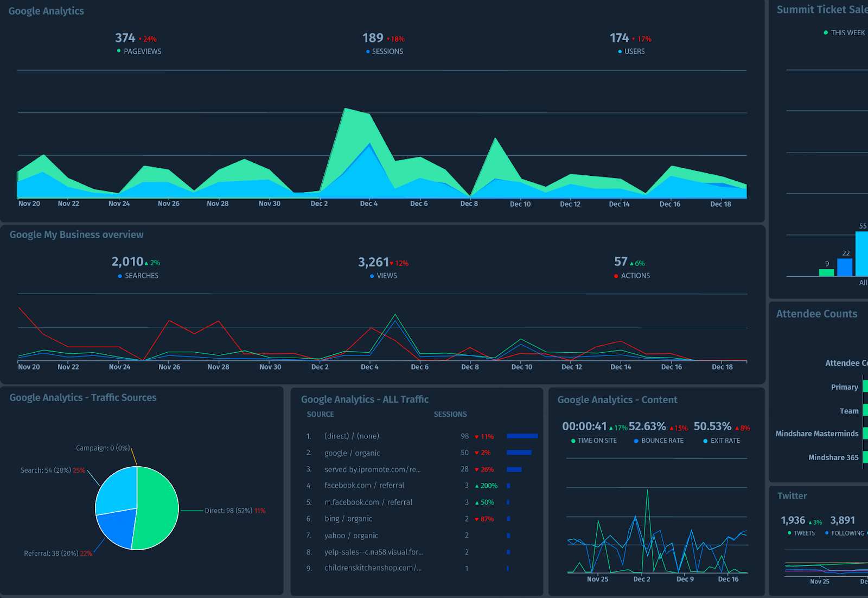This screenshot has height=598, width=868.
Task: Select the blue SESSIONS legend dot
Action: (x=368, y=51)
